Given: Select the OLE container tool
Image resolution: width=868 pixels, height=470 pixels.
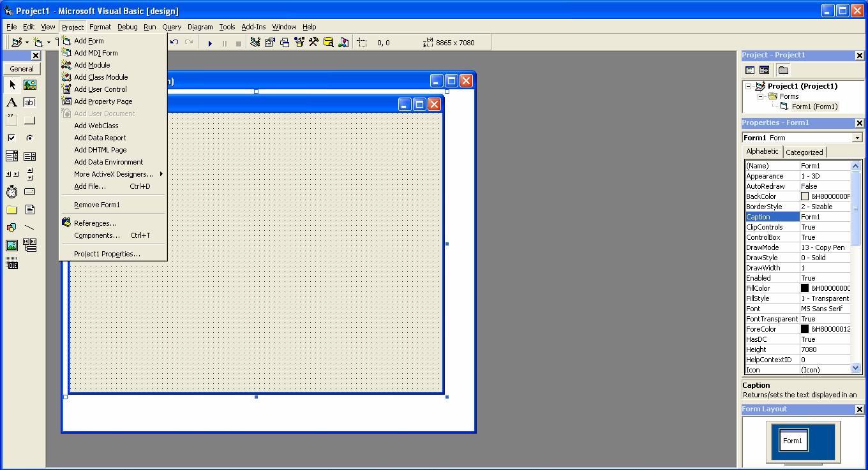Looking at the screenshot, I should (12, 263).
